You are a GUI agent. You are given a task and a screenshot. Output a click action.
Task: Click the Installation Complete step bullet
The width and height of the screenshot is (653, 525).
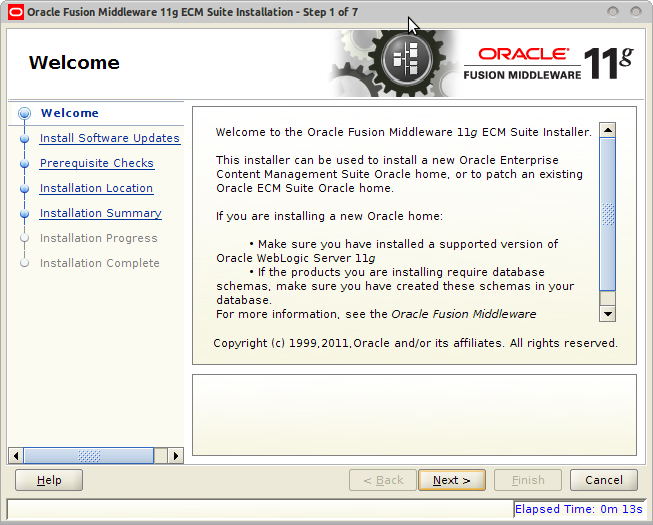click(x=25, y=263)
